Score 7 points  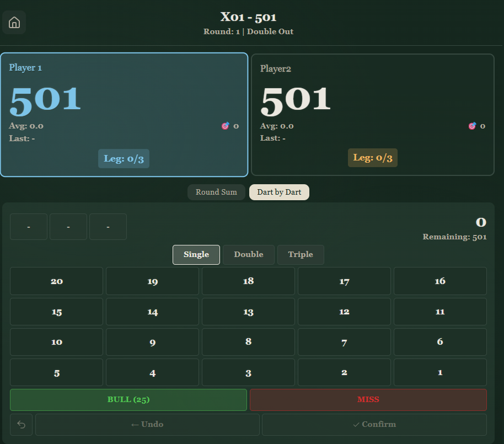pos(344,342)
